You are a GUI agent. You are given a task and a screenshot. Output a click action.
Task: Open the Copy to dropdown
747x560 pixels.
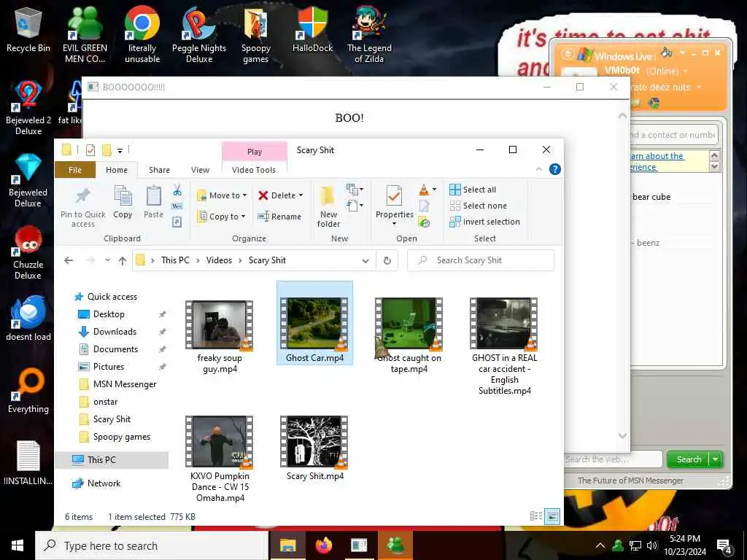(x=222, y=216)
